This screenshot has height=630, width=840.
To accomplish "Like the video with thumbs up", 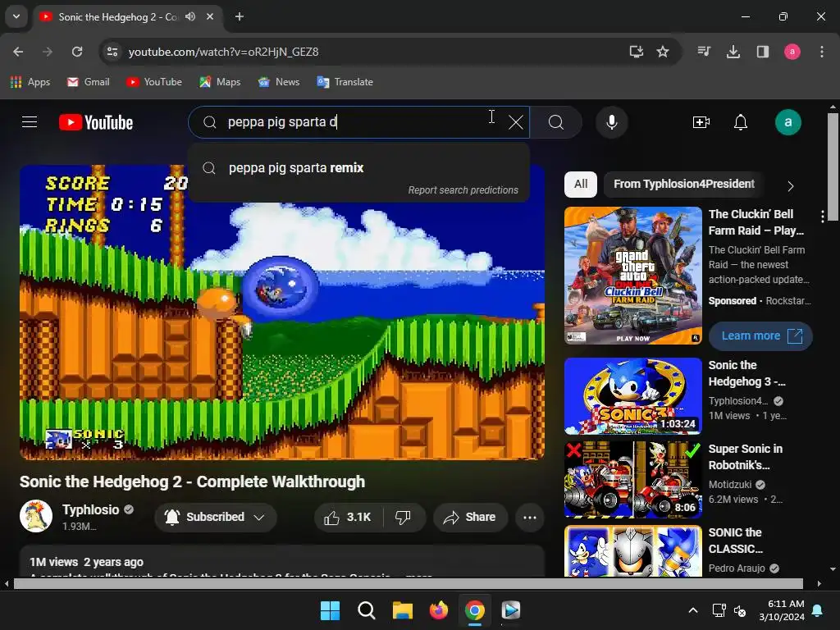I will [348, 517].
